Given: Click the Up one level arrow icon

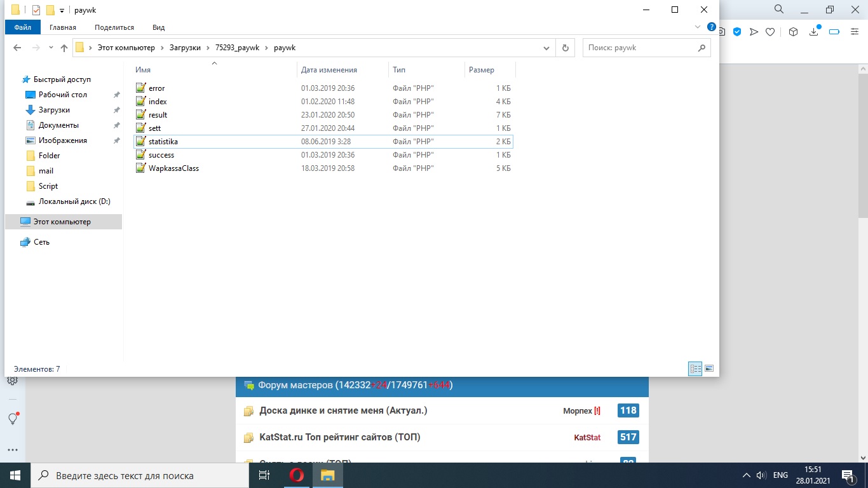Looking at the screenshot, I should (64, 48).
